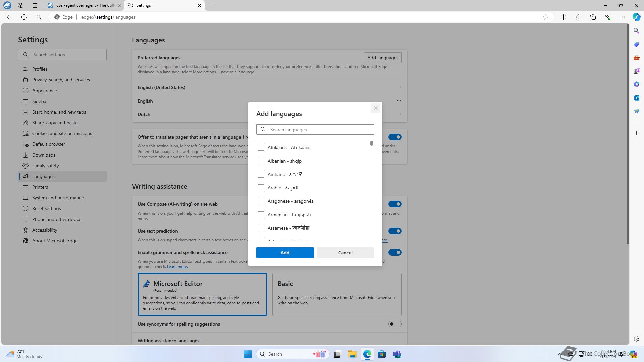Image resolution: width=644 pixels, height=362 pixels.
Task: Open sidebar Tools briefcase icon
Action: 636,58
